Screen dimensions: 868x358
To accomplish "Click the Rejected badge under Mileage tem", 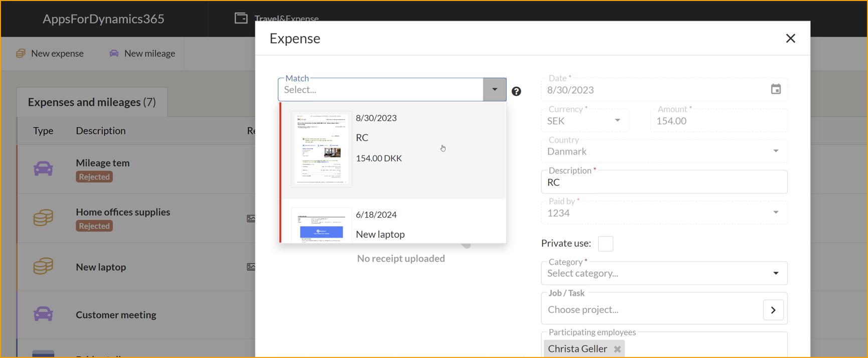I will tap(94, 177).
